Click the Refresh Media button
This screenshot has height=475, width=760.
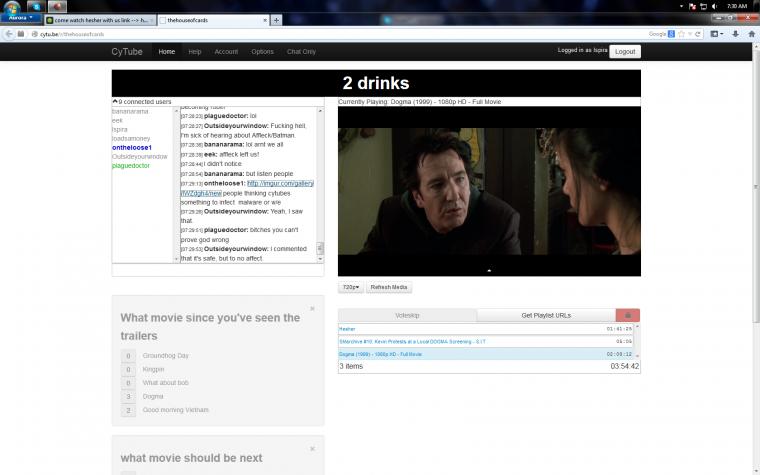point(389,287)
